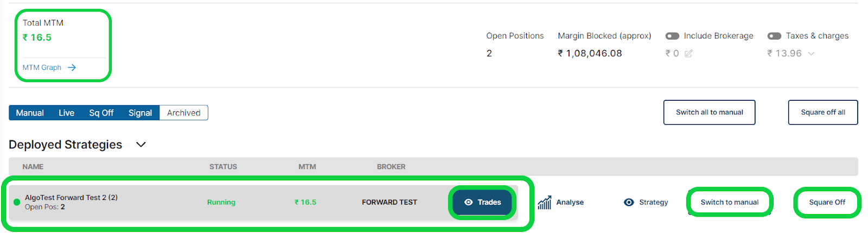Toggle the Include Brokerage switch
This screenshot has width=868, height=233.
[x=672, y=36]
